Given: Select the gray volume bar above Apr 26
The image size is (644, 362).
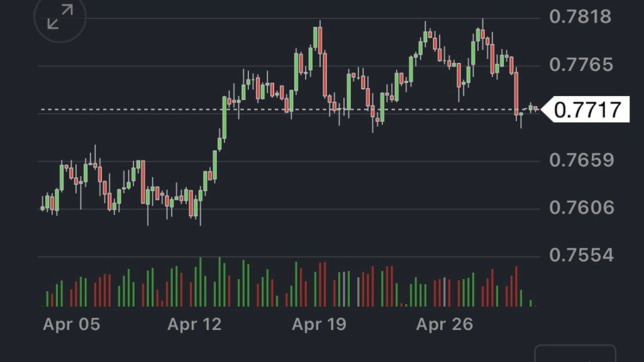Looking at the screenshot, I should coord(445,292).
